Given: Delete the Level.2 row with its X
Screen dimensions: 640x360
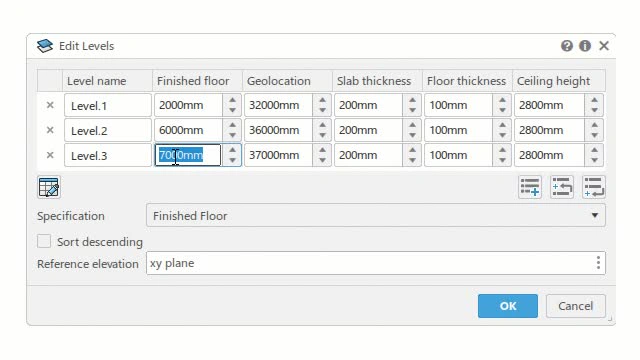Looking at the screenshot, I should point(50,130).
